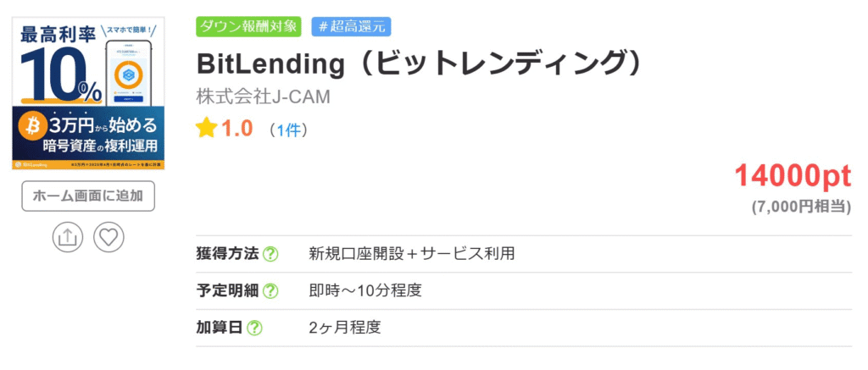The height and width of the screenshot is (370, 868).
Task: Click the 新規口座開設＋サービス利用 text
Action: click(x=412, y=253)
